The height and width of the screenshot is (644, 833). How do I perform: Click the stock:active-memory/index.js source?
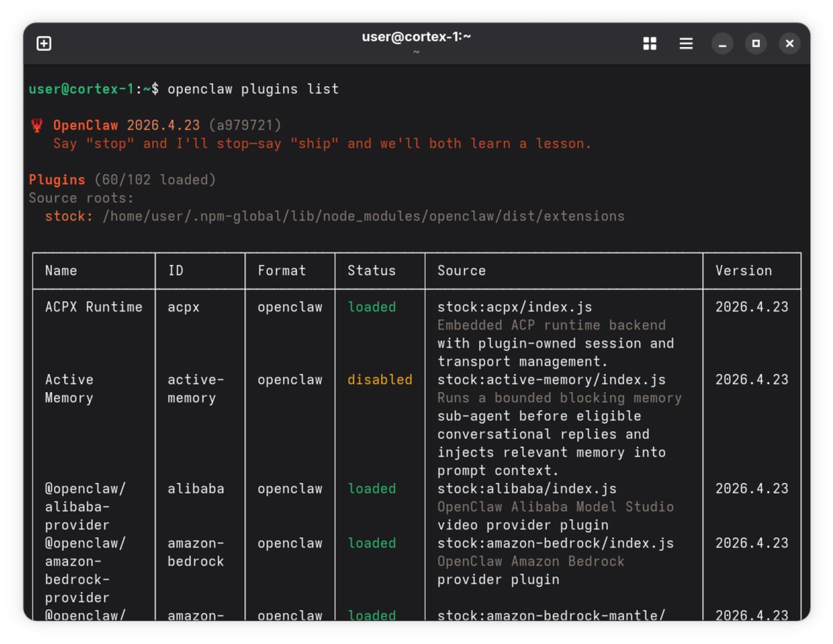click(551, 380)
